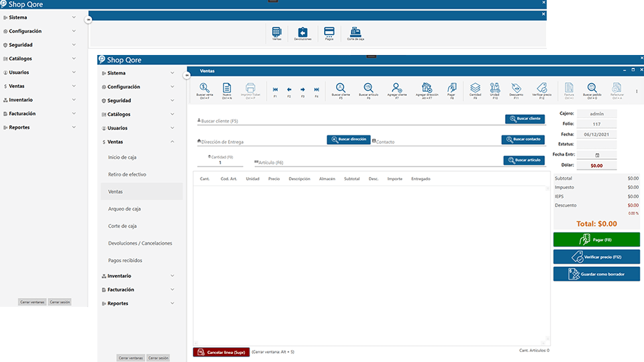Click the Unidad F10 toolbar icon
This screenshot has width=644, height=362.
495,90
